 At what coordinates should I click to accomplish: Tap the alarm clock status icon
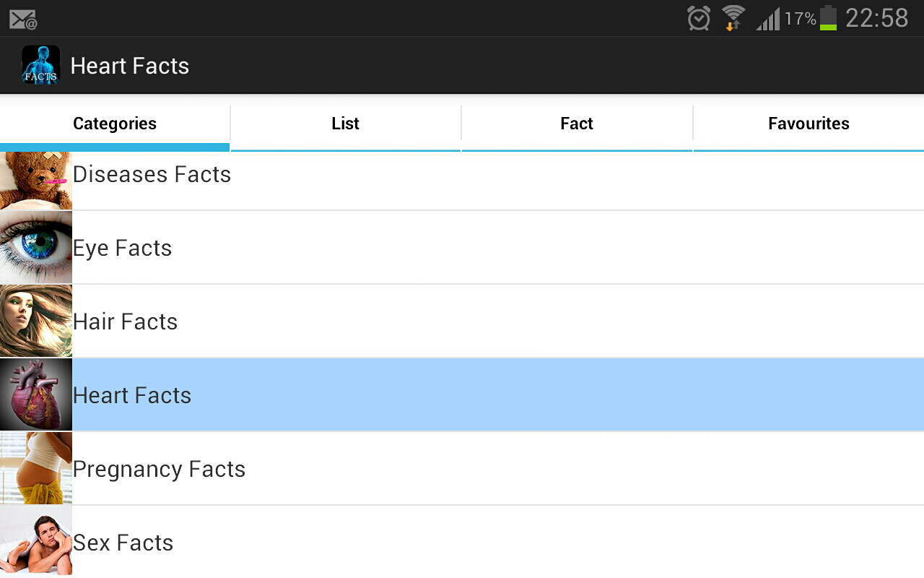[x=698, y=18]
